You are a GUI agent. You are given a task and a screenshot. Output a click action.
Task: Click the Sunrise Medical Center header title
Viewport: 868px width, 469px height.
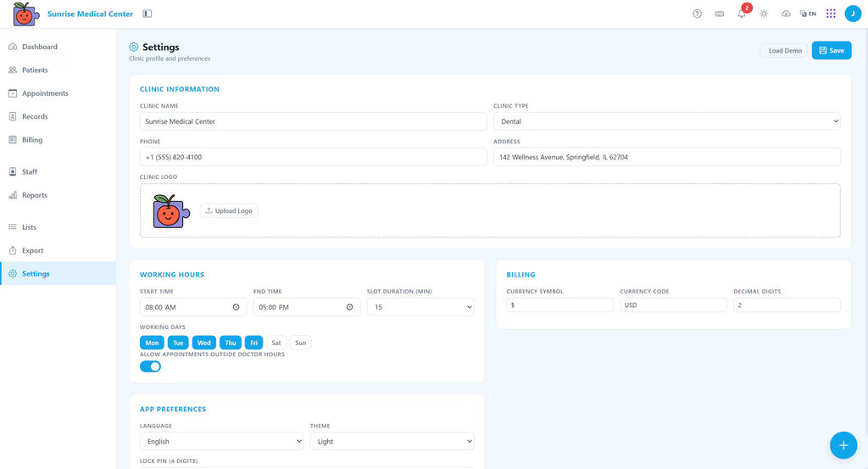pyautogui.click(x=90, y=14)
